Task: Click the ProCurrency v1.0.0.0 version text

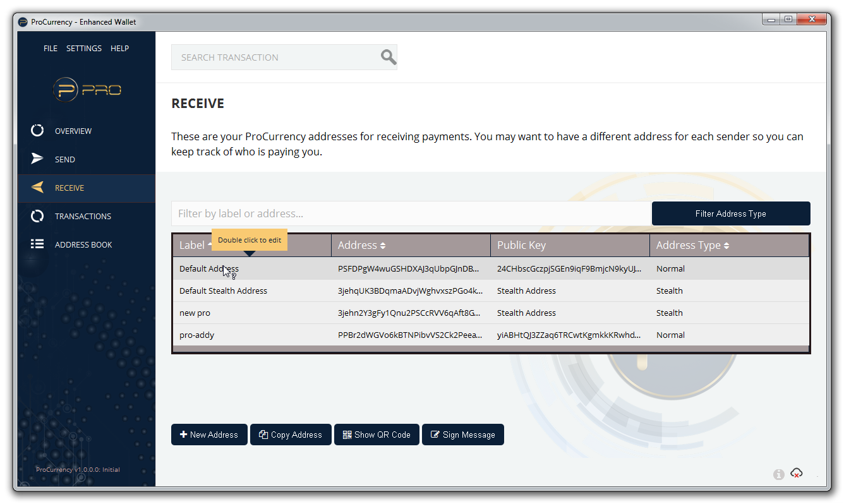Action: pyautogui.click(x=78, y=470)
